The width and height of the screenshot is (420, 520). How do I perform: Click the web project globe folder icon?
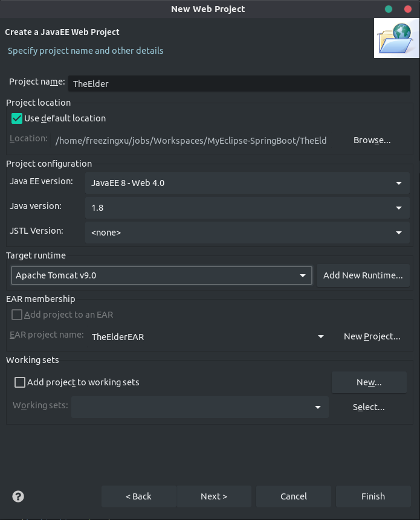click(396, 38)
